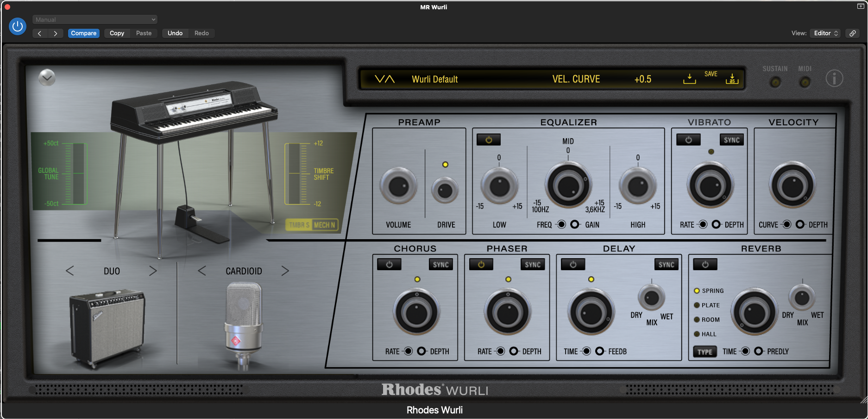Enable Chorus SYNC

(x=441, y=264)
